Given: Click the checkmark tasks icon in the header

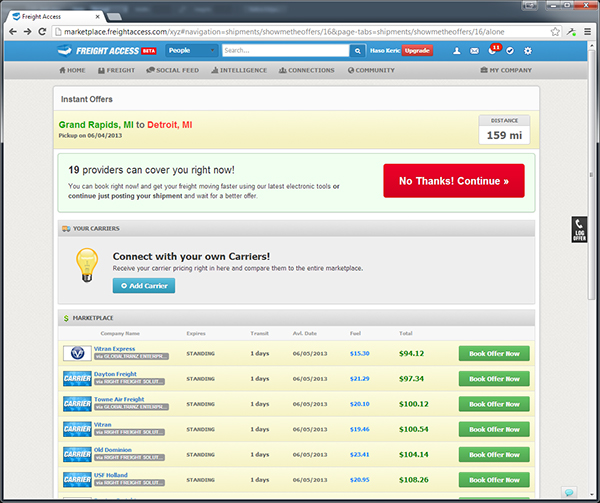Looking at the screenshot, I should (510, 51).
